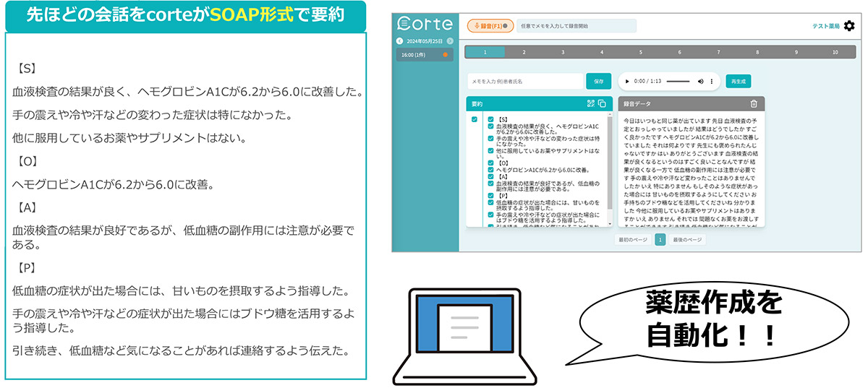Toggle the 【P】 checkbox

coord(490,195)
